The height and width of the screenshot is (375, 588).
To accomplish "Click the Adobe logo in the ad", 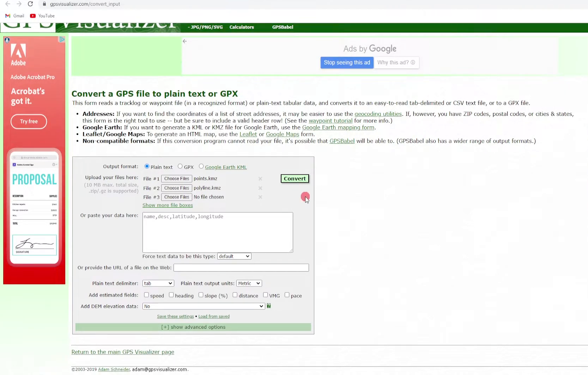I will (x=18, y=55).
